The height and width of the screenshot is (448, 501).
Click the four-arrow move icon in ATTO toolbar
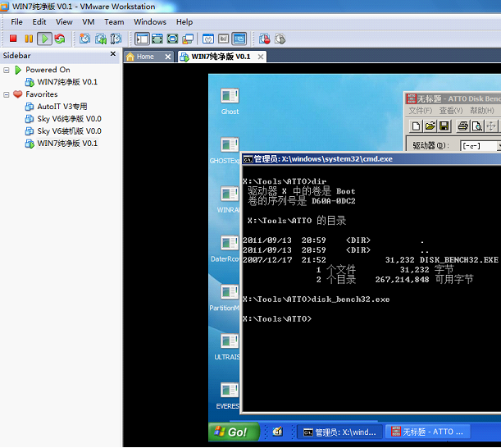tap(491, 126)
